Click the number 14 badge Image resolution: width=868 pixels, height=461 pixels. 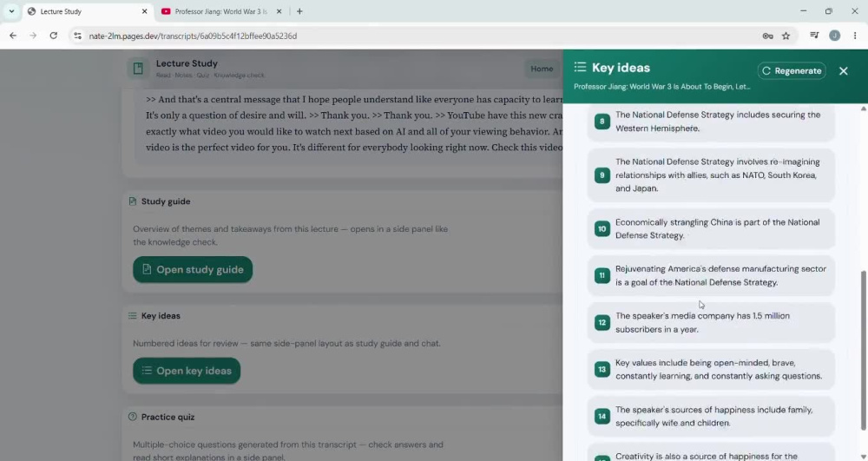[x=602, y=416]
